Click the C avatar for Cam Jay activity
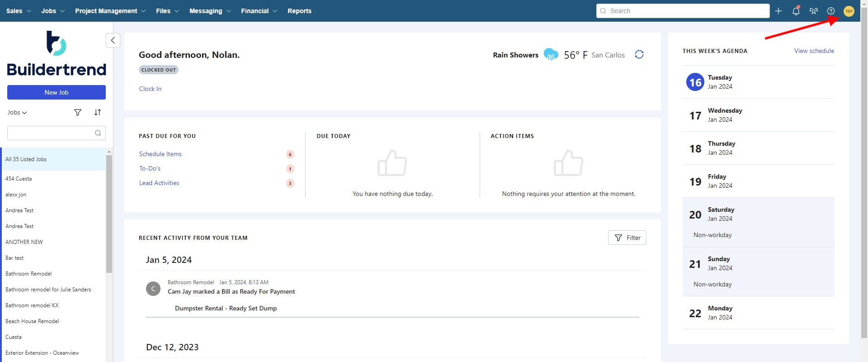 pyautogui.click(x=153, y=289)
